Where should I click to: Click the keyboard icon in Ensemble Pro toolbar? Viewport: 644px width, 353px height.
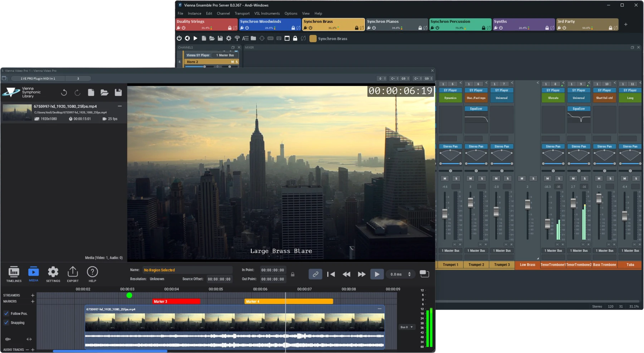tap(279, 38)
